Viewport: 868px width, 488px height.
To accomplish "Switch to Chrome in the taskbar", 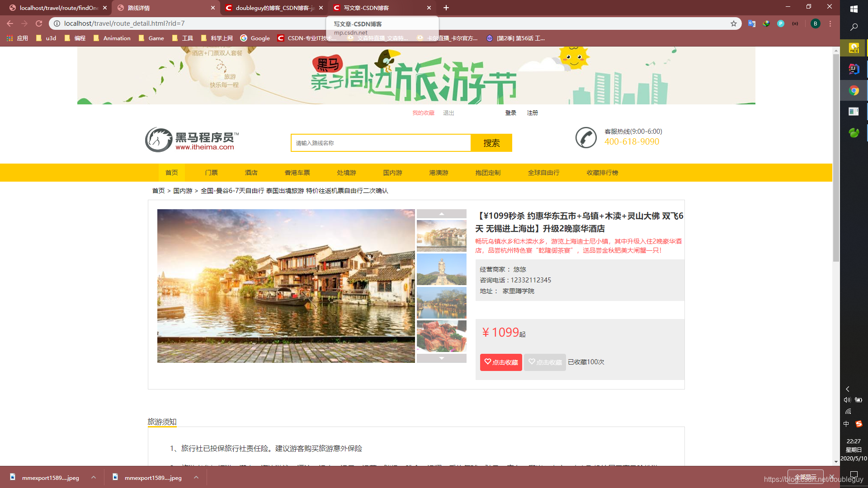I will (x=854, y=90).
